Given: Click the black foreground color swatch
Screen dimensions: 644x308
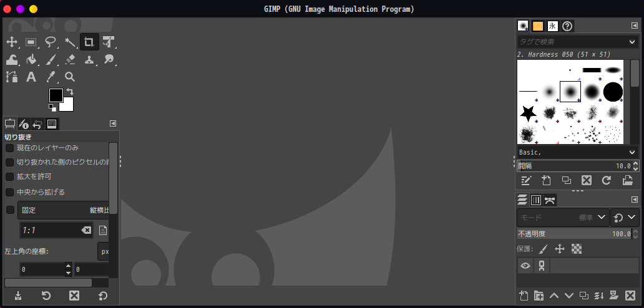Looking at the screenshot, I should tap(56, 95).
